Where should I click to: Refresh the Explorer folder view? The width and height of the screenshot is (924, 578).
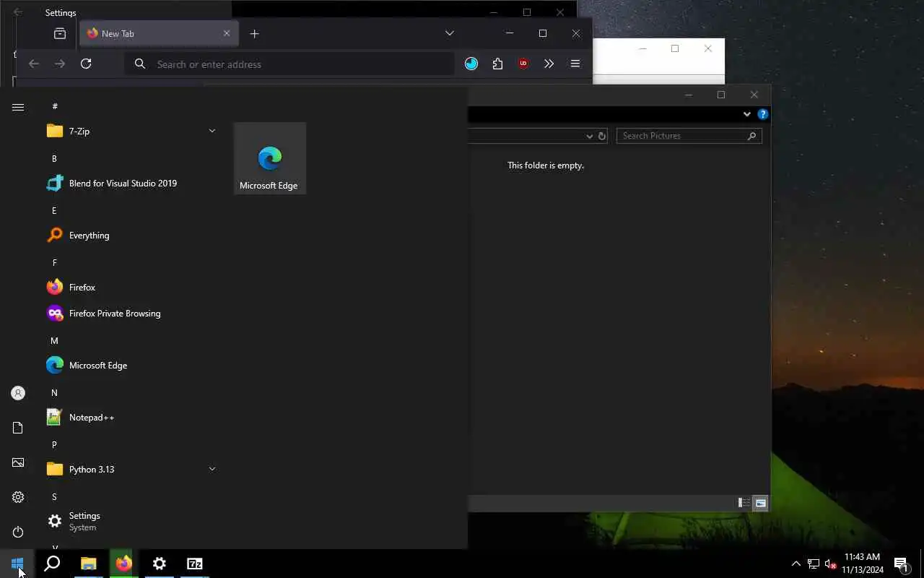(601, 136)
